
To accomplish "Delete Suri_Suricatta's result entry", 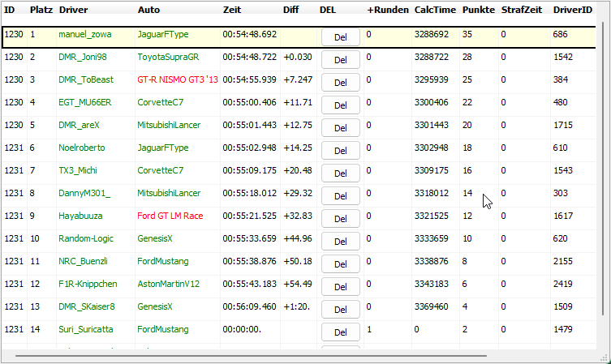I will pos(341,332).
